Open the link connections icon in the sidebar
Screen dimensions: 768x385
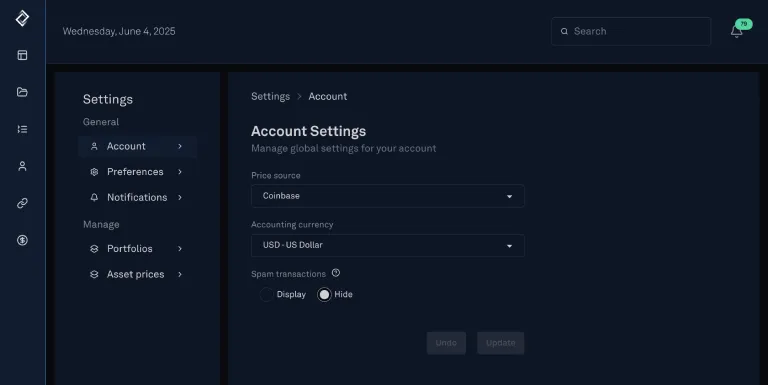tap(22, 203)
